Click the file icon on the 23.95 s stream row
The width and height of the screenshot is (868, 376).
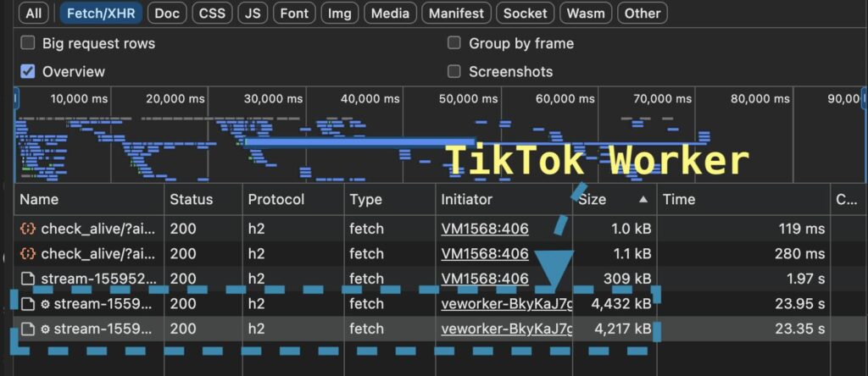tap(28, 304)
